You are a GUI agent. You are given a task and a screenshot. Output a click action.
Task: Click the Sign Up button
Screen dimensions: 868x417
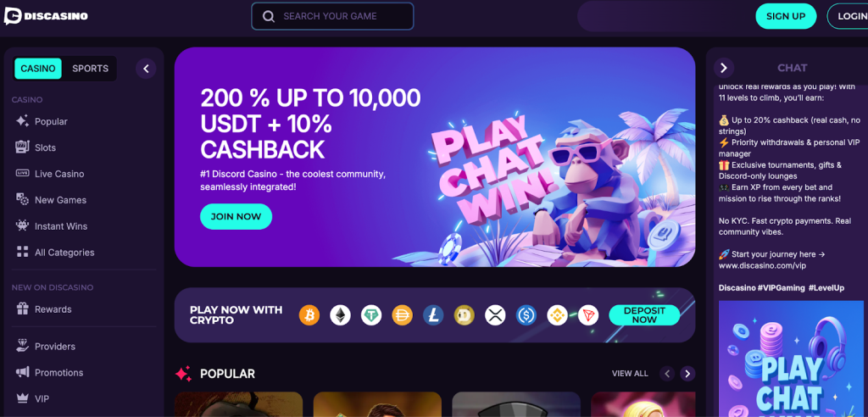(x=786, y=16)
